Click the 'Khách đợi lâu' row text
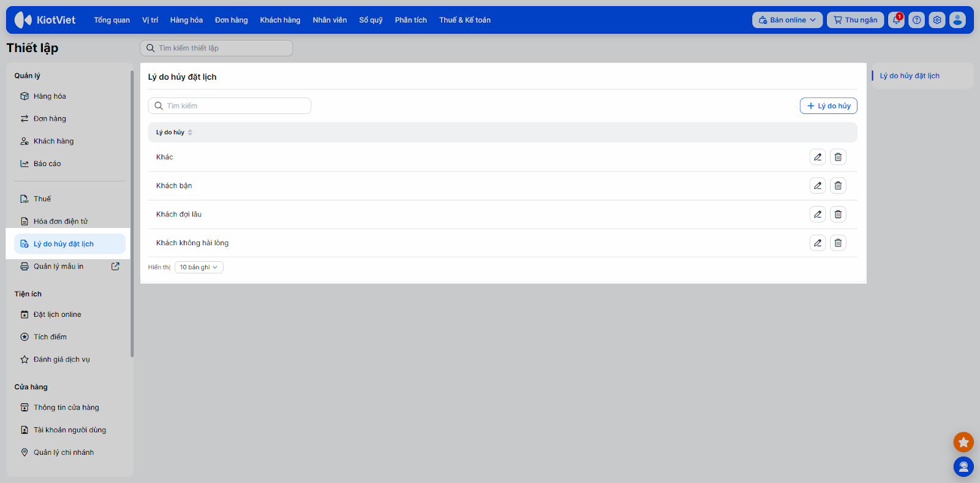 pyautogui.click(x=179, y=214)
